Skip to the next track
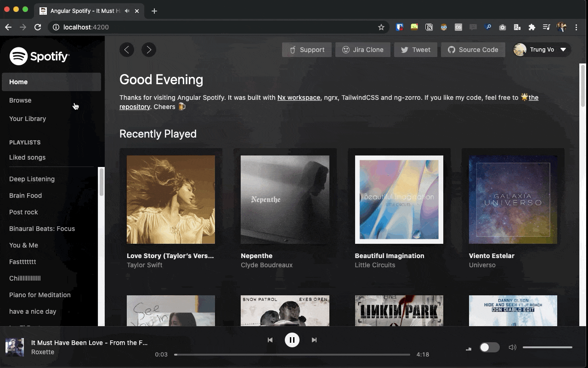Viewport: 588px width, 368px height. click(x=314, y=340)
